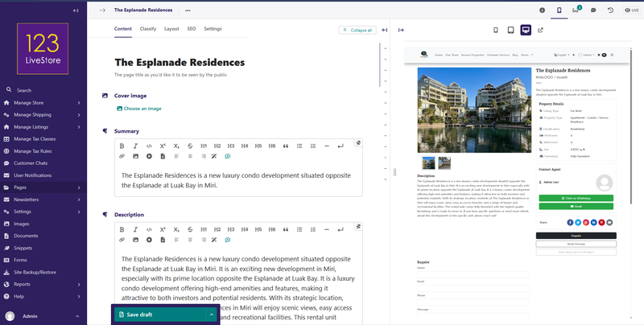
Task: Open the revision history clock icon
Action: (x=610, y=10)
